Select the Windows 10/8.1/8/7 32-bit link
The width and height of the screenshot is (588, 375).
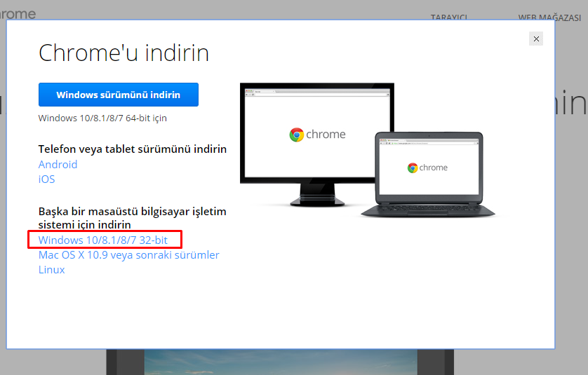click(x=102, y=240)
